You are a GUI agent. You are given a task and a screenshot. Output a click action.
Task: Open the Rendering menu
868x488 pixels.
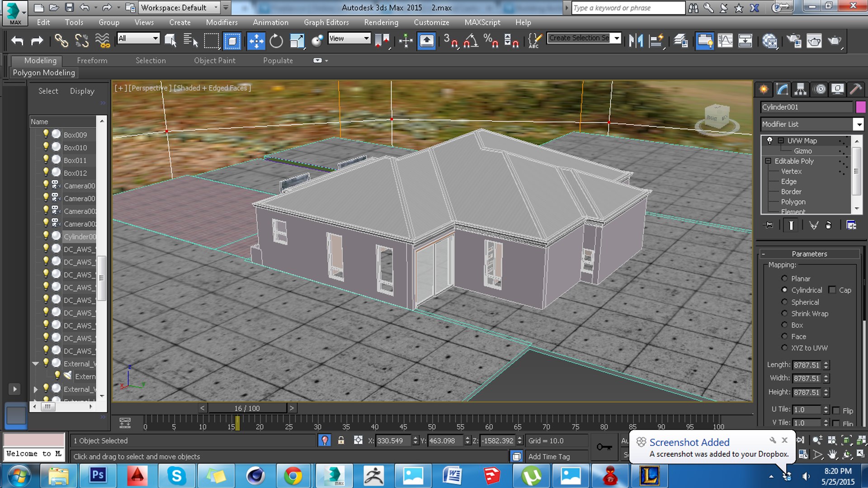click(x=381, y=22)
